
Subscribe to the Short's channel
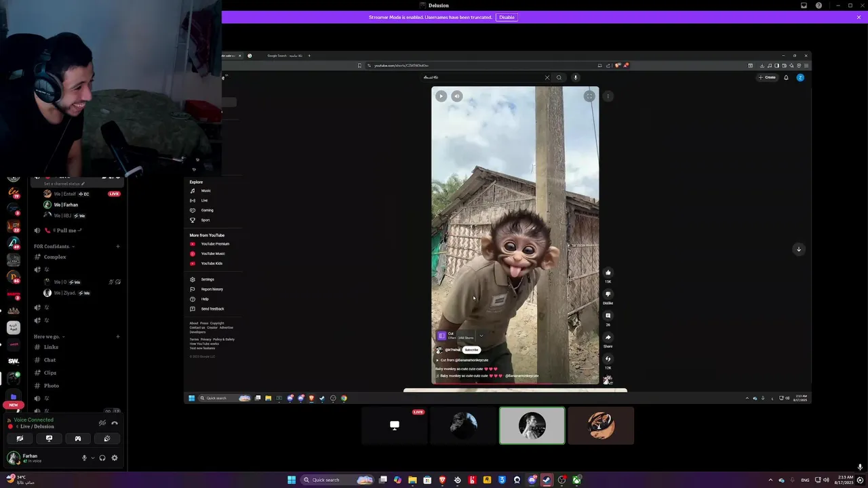[471, 350]
